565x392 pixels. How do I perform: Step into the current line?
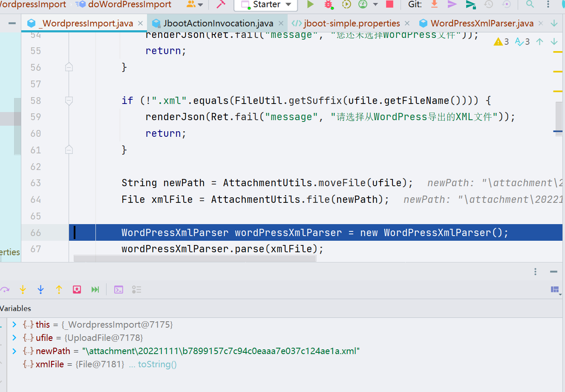pyautogui.click(x=23, y=290)
